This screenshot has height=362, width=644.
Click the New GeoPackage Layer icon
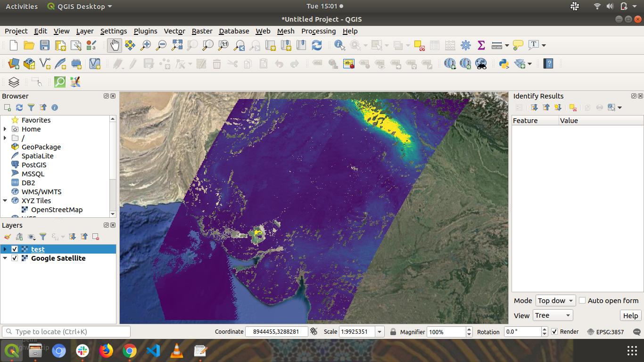29,64
